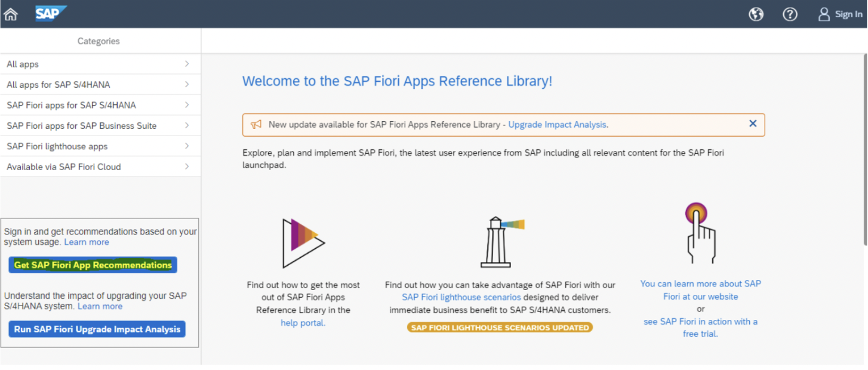Click the globe language selector icon
This screenshot has width=868, height=370.
(756, 14)
